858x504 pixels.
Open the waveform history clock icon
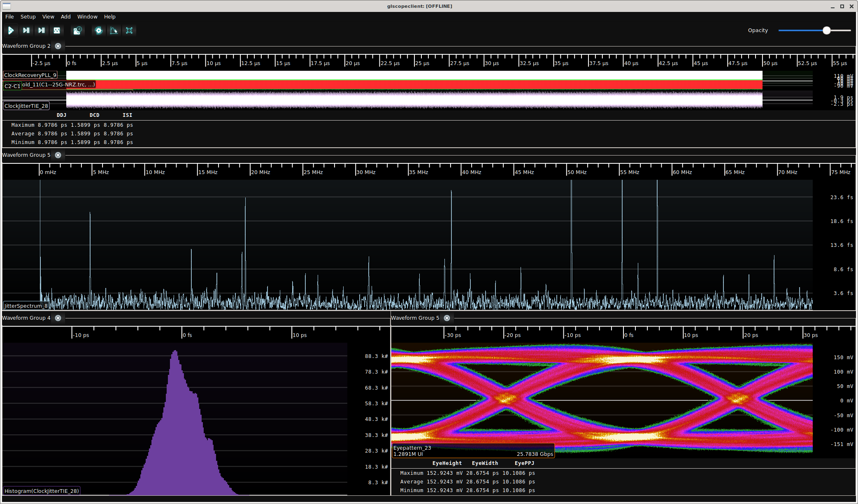(77, 30)
